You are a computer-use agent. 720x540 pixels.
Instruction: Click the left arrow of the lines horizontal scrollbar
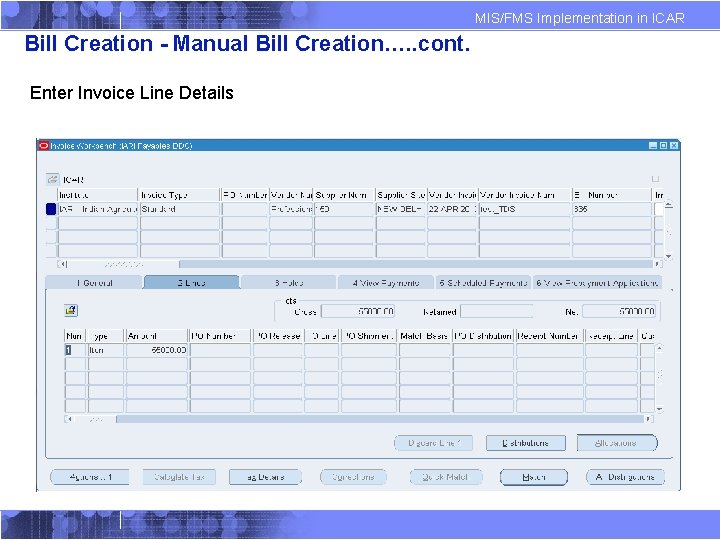pos(69,419)
